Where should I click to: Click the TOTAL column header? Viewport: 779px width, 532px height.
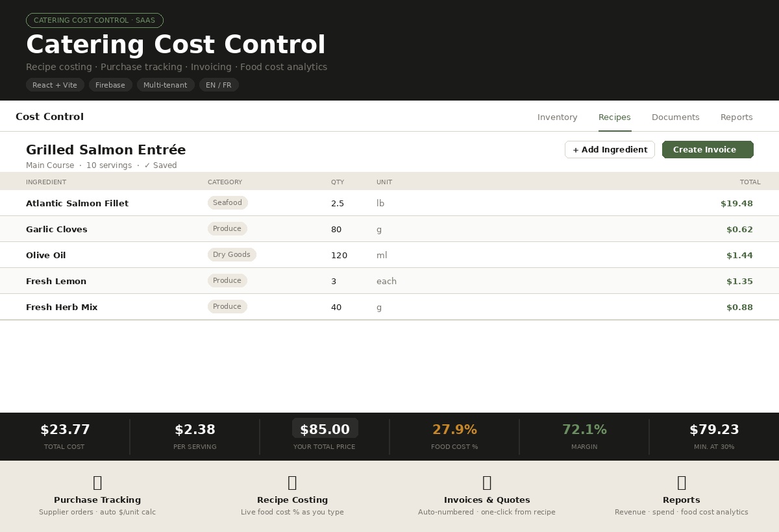click(x=750, y=182)
